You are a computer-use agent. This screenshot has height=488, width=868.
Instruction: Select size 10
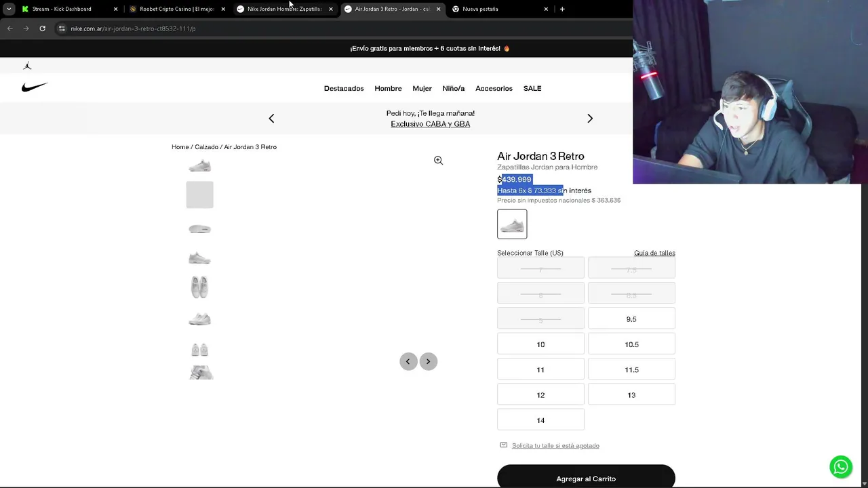(x=540, y=344)
